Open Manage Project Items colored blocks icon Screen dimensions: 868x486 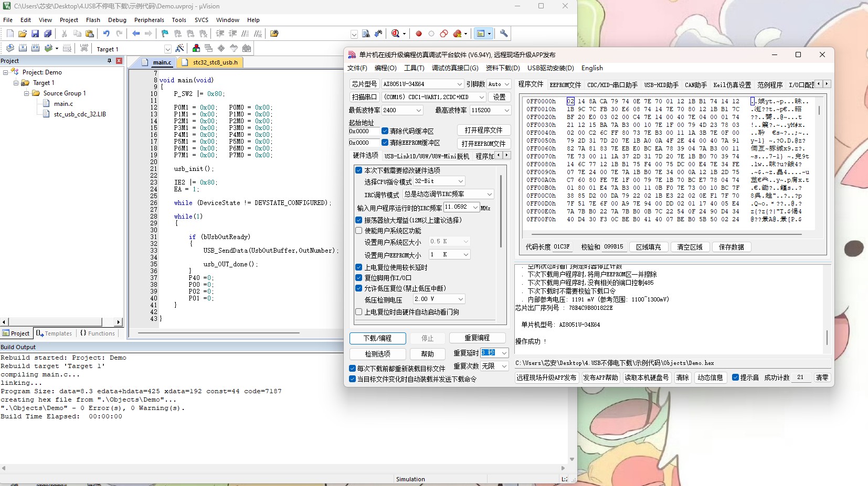(x=196, y=48)
